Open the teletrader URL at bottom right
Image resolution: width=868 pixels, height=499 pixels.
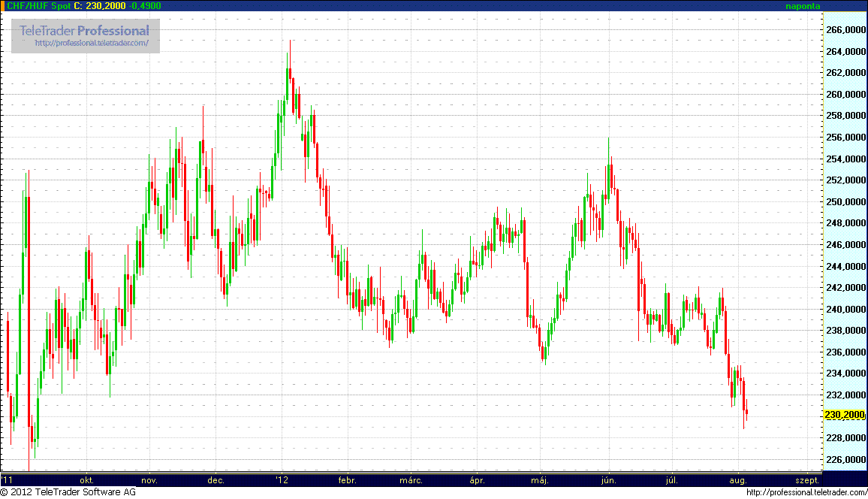pos(806,492)
